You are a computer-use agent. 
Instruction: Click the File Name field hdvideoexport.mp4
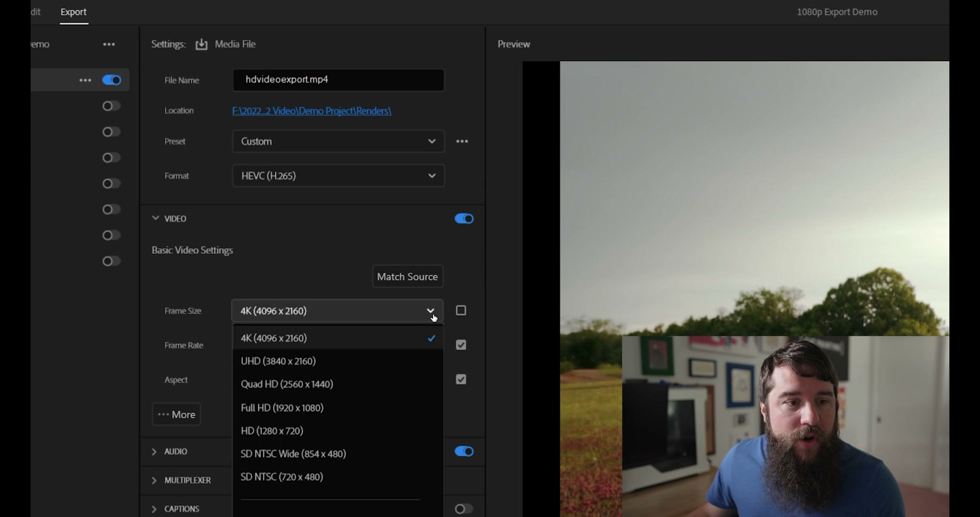tap(338, 80)
